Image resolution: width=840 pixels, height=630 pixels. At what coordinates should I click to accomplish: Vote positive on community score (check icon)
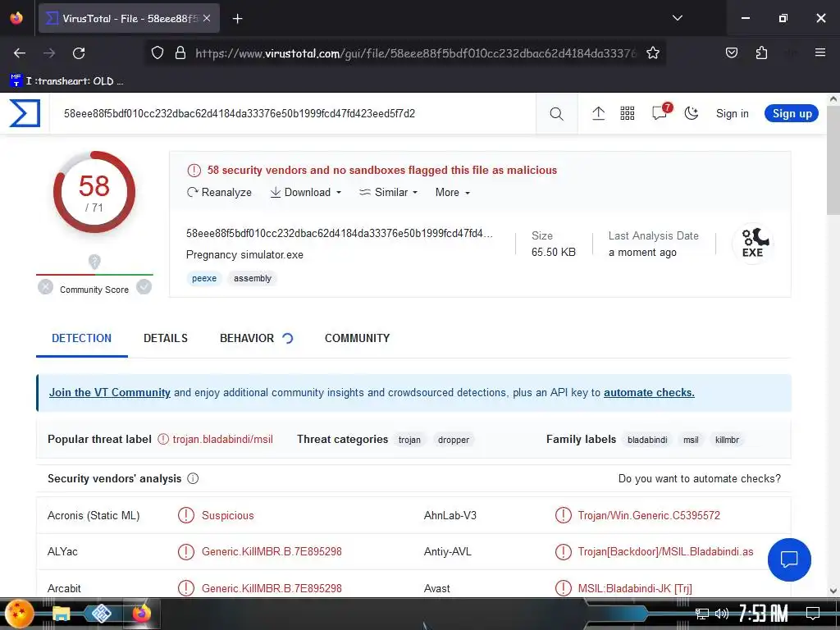pyautogui.click(x=144, y=287)
